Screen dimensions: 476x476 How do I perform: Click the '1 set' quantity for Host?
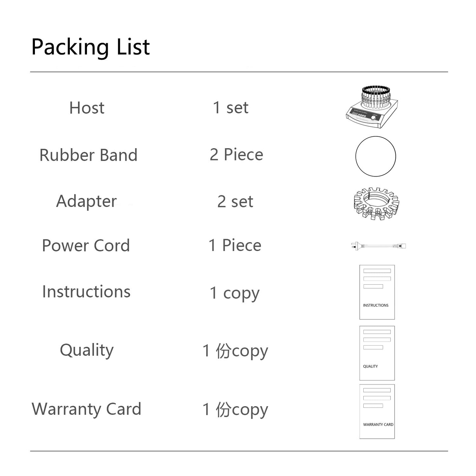point(231,108)
